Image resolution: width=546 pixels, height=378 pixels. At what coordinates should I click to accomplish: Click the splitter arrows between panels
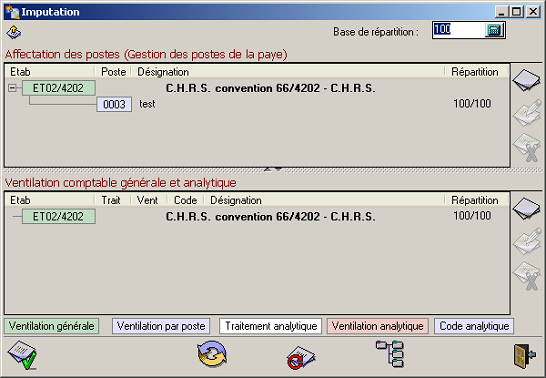point(273,170)
